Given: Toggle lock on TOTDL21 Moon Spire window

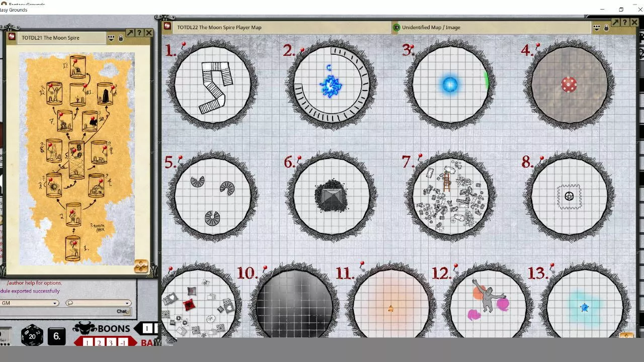Looking at the screenshot, I should click(x=121, y=38).
